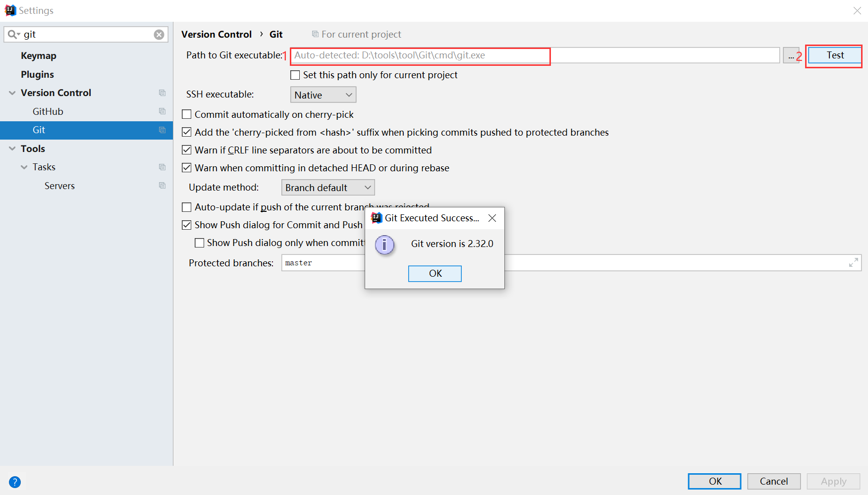The image size is (868, 495).
Task: Collapse the Tools tree node
Action: [12, 148]
